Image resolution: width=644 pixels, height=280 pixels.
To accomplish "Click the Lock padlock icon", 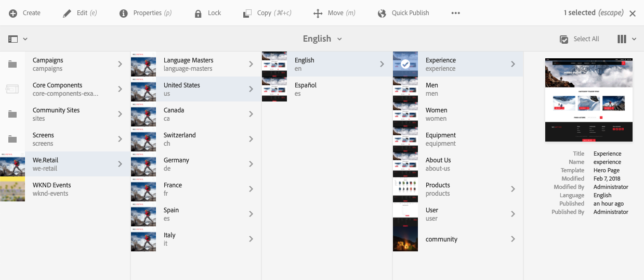I will coord(198,14).
